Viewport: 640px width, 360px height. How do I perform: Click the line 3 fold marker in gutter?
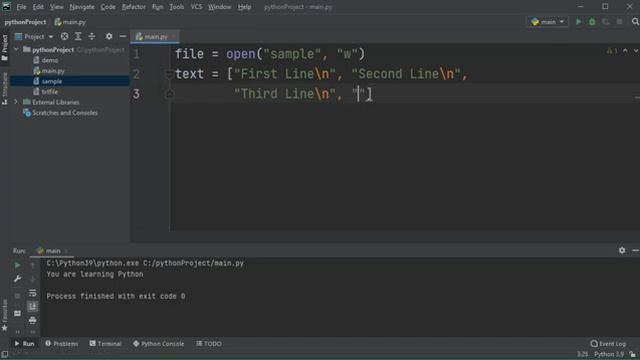(x=169, y=94)
